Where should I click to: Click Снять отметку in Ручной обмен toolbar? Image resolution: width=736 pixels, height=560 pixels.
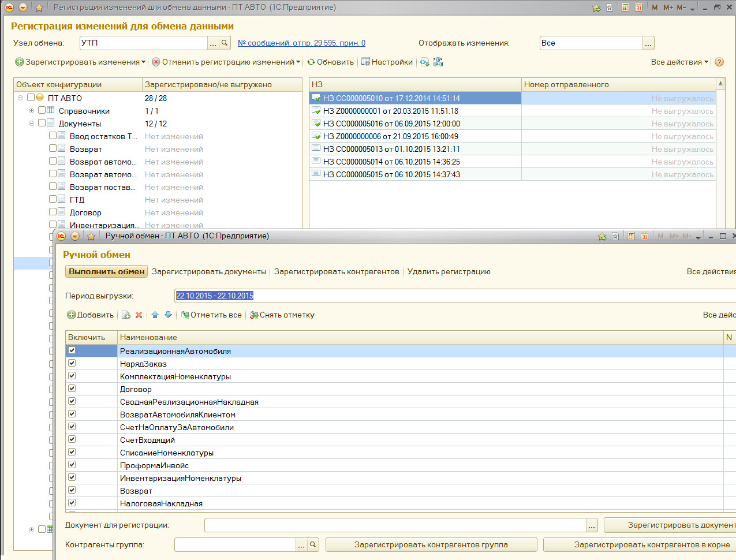click(x=282, y=315)
